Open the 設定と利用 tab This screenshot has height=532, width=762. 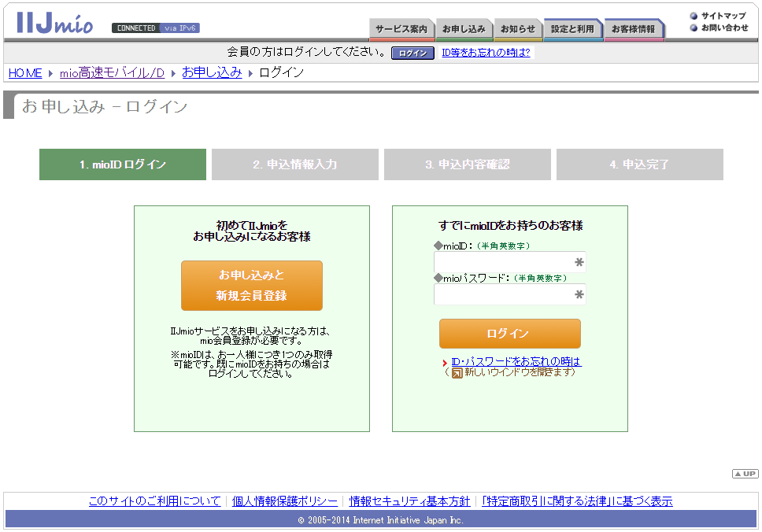(572, 29)
